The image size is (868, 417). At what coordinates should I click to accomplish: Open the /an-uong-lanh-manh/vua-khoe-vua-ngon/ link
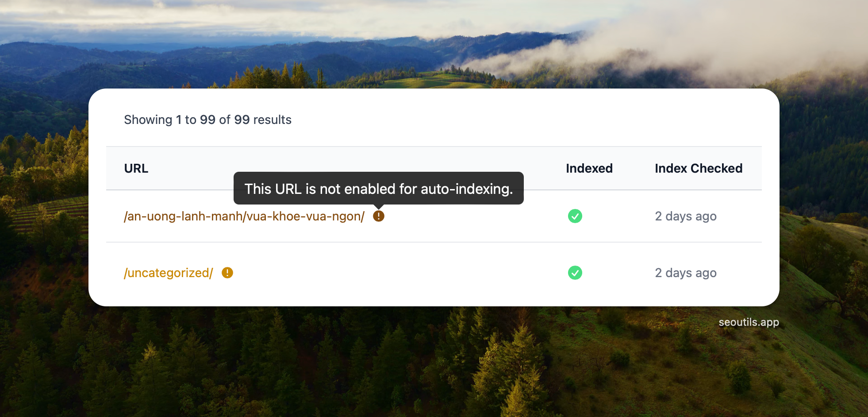click(244, 216)
